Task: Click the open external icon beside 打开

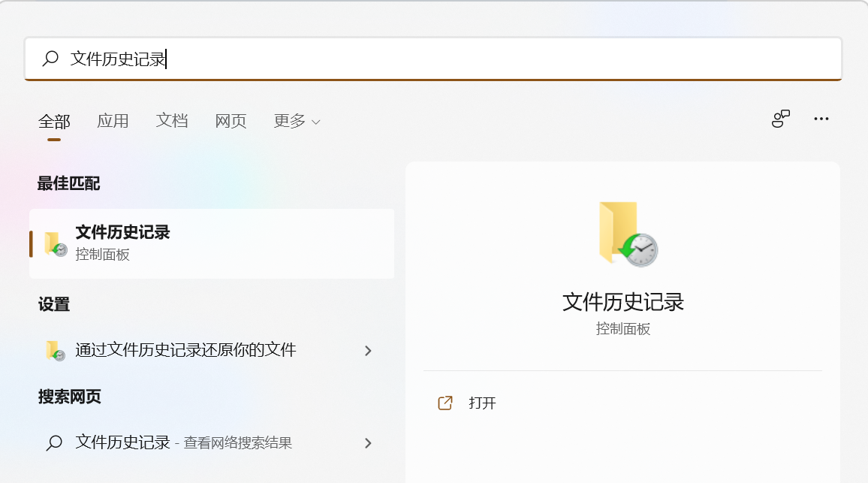Action: click(445, 403)
